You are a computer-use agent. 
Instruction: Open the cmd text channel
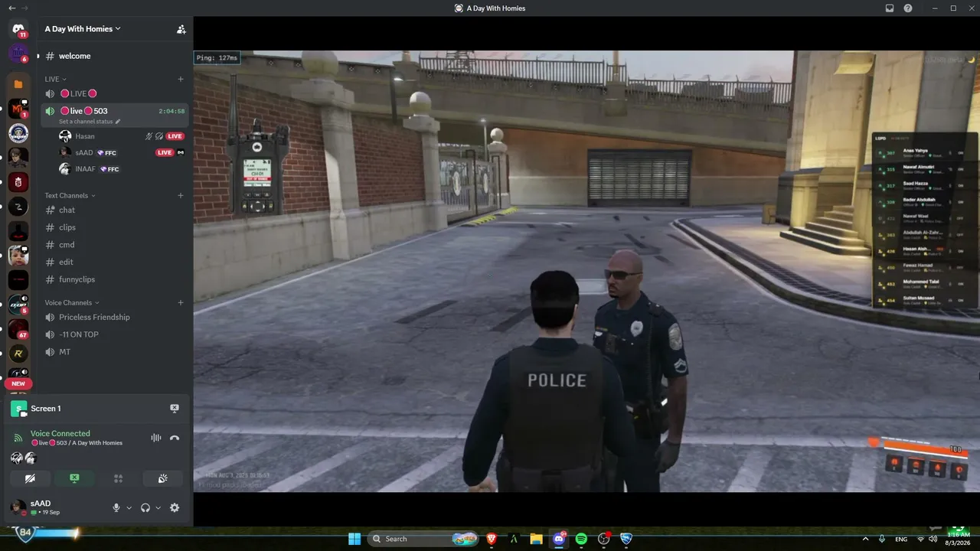[115, 245]
